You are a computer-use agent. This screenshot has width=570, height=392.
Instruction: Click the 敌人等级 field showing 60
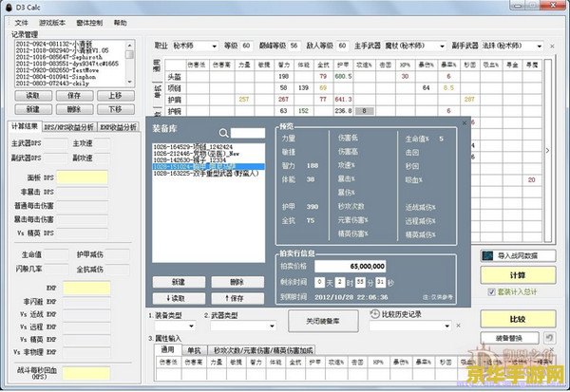click(342, 46)
